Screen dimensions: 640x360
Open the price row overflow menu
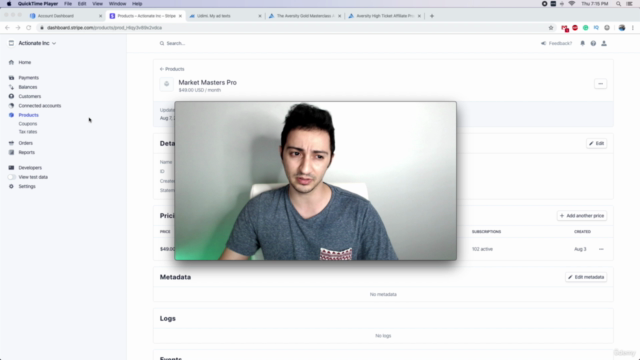click(601, 249)
